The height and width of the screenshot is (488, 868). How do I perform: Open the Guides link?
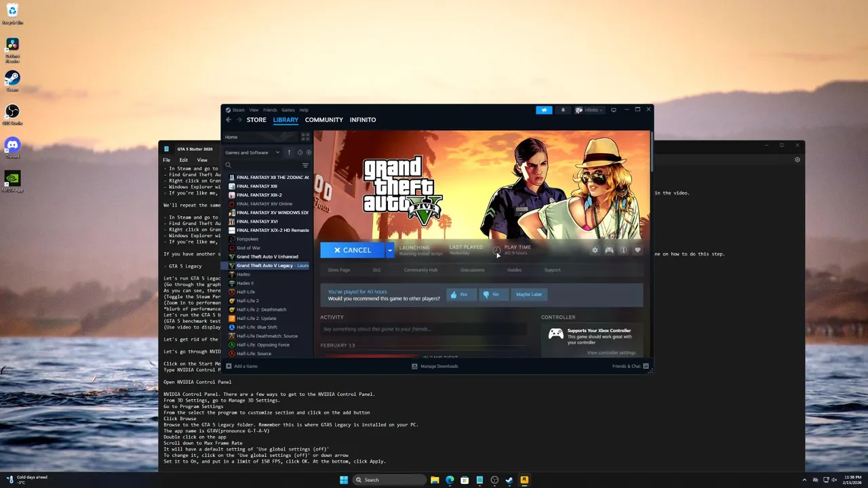515,270
